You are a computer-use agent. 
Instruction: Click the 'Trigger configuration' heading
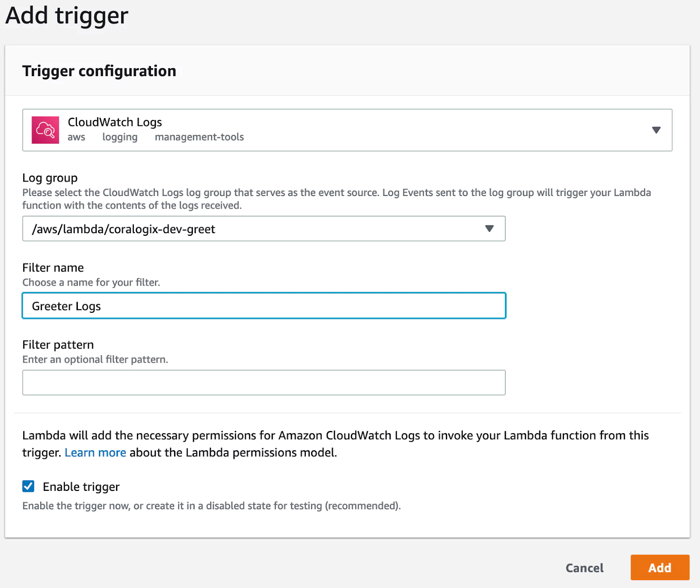click(99, 71)
